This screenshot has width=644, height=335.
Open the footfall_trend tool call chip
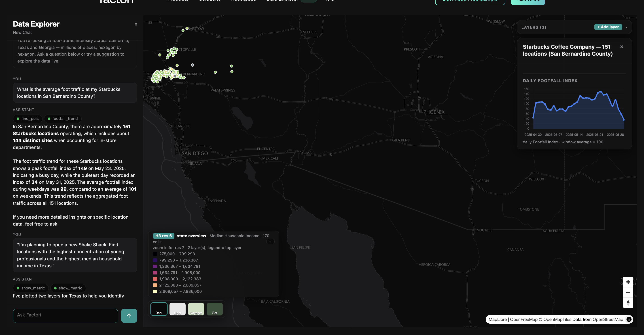(x=63, y=119)
